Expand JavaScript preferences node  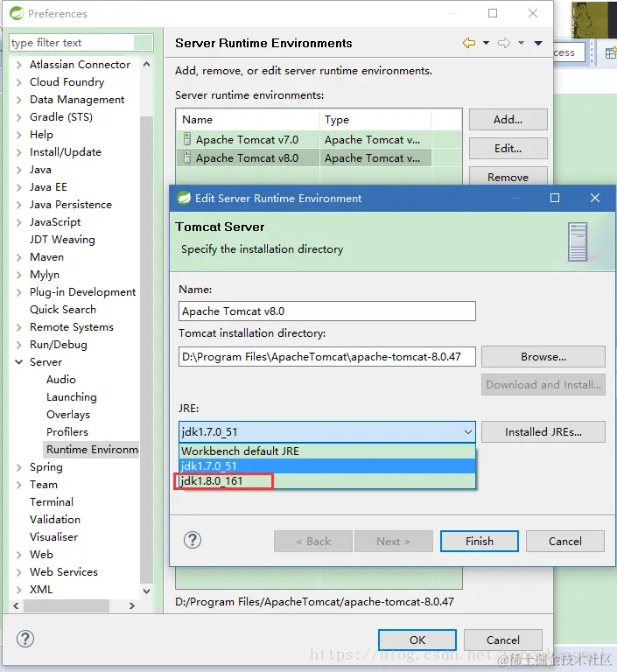(x=19, y=222)
